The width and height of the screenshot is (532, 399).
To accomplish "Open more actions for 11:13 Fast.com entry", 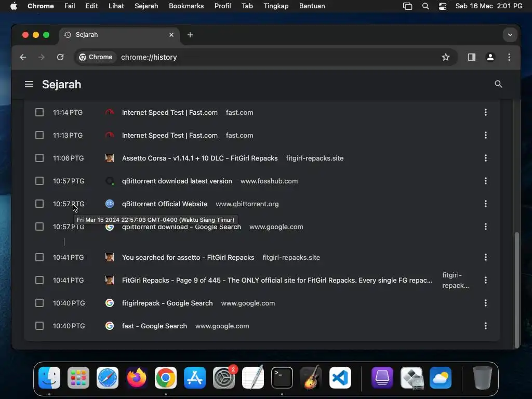I will pyautogui.click(x=486, y=136).
